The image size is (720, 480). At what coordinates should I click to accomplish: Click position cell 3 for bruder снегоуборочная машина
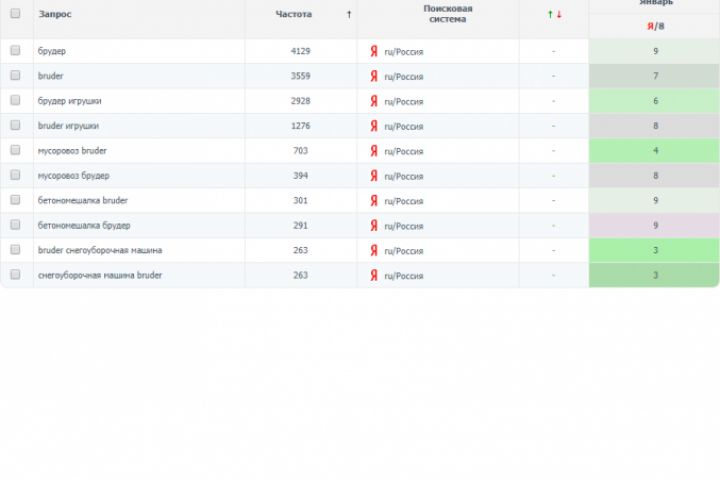[x=654, y=250]
